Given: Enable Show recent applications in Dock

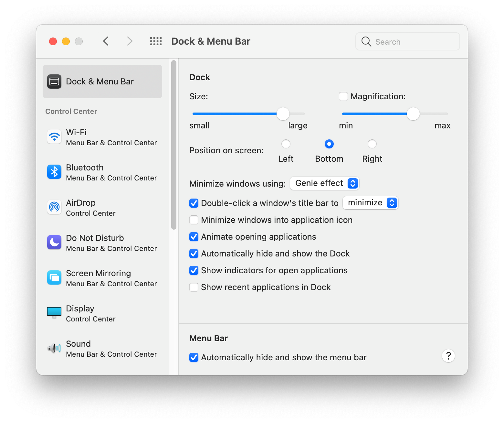Looking at the screenshot, I should click(194, 287).
